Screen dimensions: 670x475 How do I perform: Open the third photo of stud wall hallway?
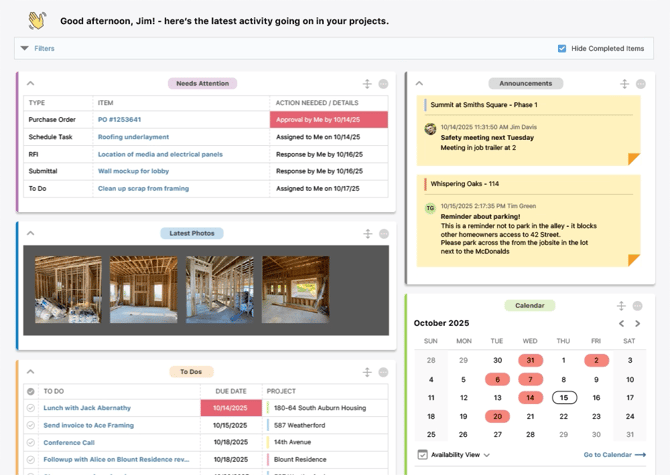(x=220, y=289)
